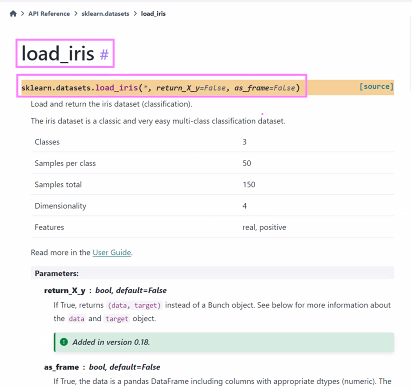Click the first breadcrumb chevron after home
412x389 pixels.
[22, 14]
